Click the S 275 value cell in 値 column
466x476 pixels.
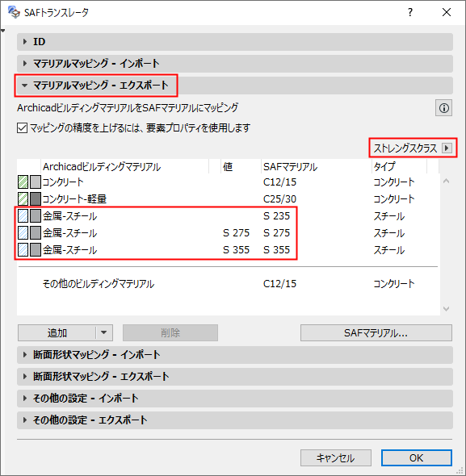pos(236,233)
